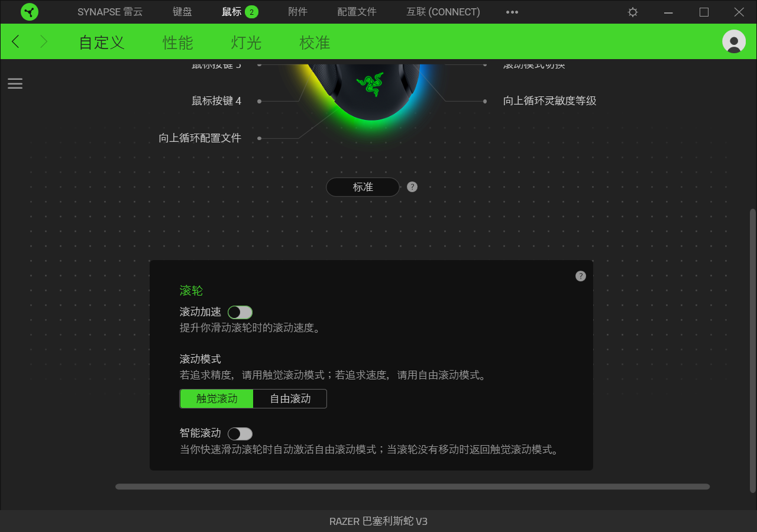
Task: Click the RAZER 巴塞利斯蛇 V3 device name
Action: tap(378, 521)
